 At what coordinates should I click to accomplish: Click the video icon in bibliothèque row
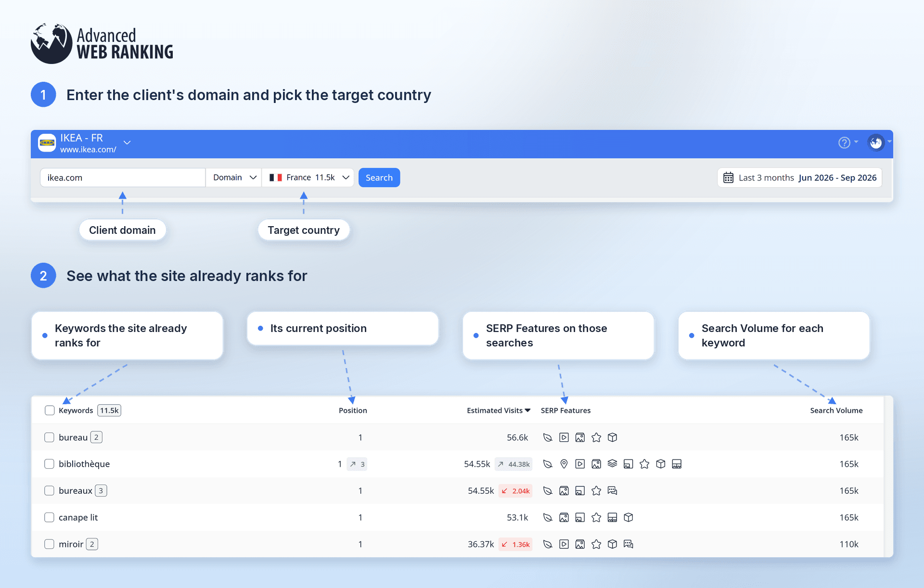click(x=580, y=464)
